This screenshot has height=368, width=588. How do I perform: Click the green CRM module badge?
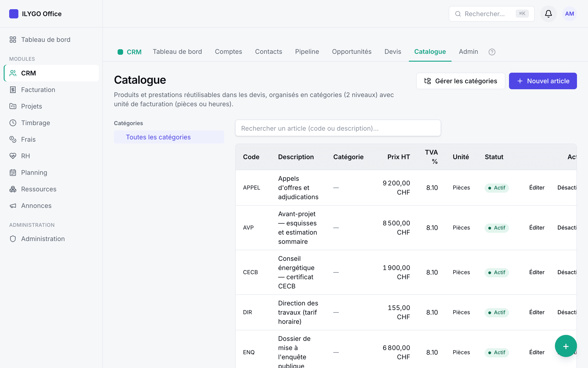pos(120,52)
